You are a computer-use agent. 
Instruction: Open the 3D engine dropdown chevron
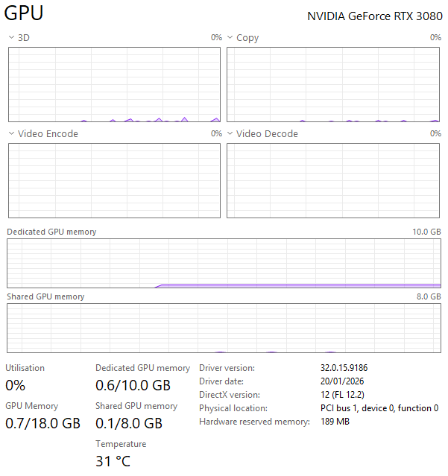pos(11,37)
